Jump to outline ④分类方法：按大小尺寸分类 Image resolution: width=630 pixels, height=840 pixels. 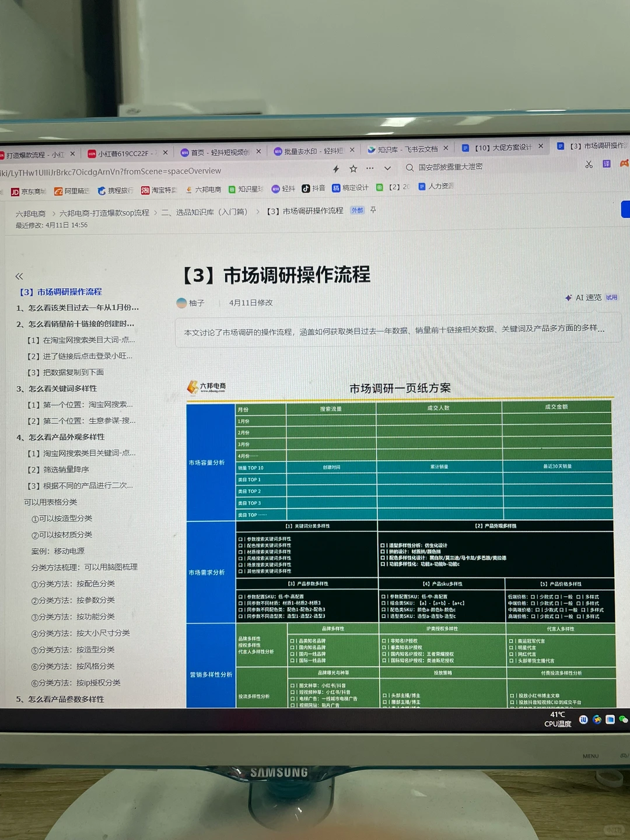tap(80, 633)
